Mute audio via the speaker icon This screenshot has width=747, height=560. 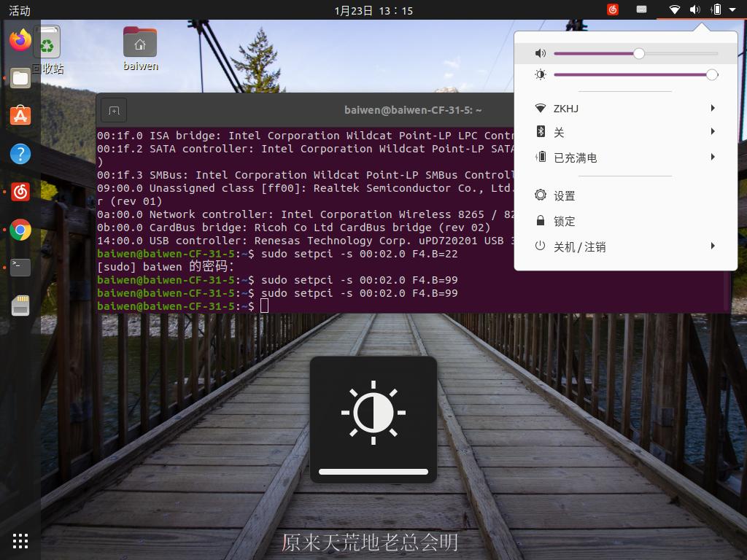pyautogui.click(x=540, y=53)
